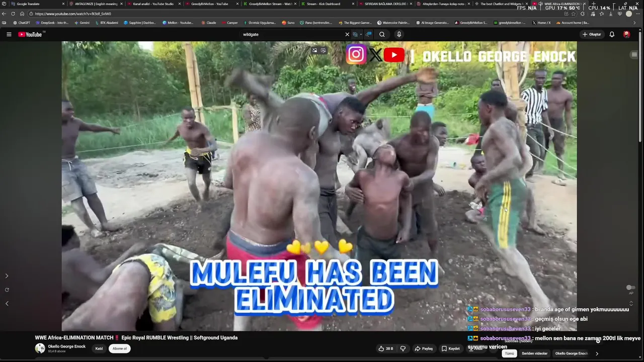Open the YouTube guide hamburger menu
The height and width of the screenshot is (362, 644).
[9, 34]
